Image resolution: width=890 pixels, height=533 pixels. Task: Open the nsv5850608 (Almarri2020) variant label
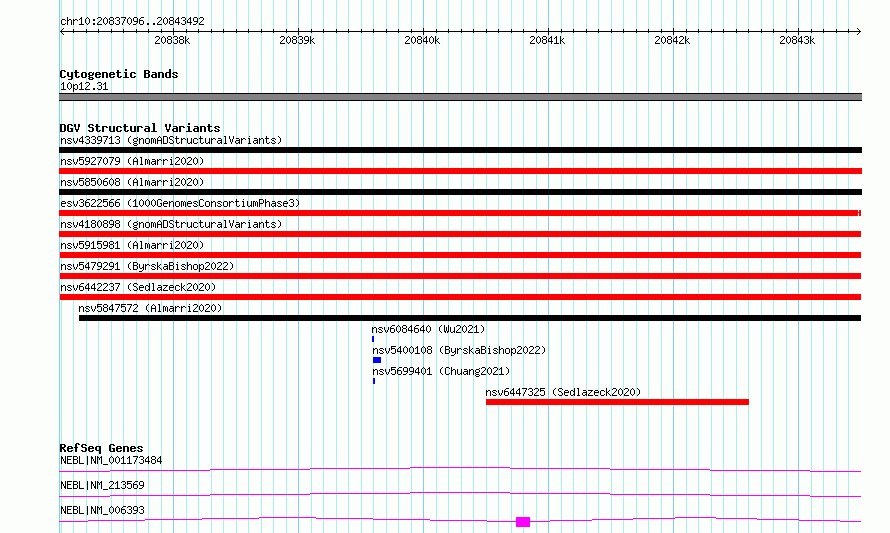click(x=132, y=182)
